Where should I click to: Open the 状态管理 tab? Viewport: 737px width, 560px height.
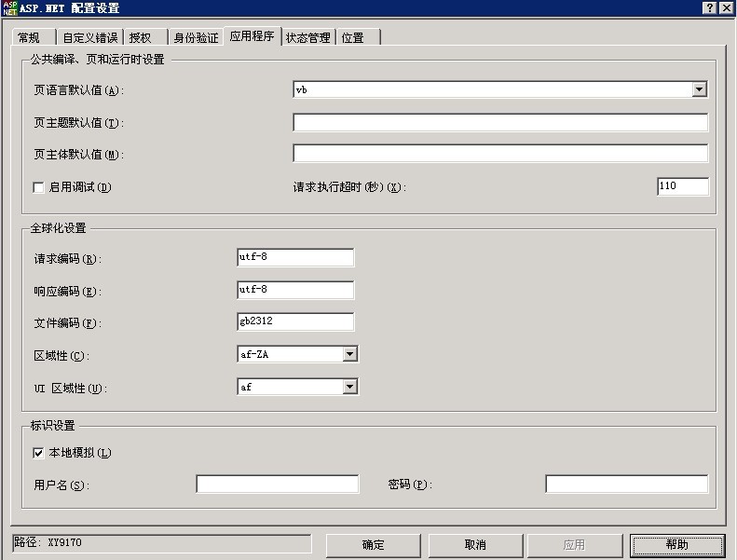308,37
